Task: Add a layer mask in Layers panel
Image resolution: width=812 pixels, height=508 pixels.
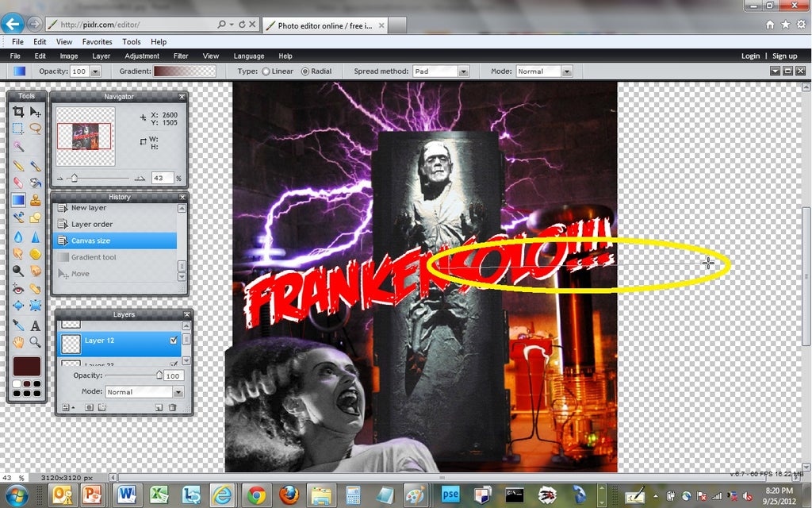Action: click(89, 408)
